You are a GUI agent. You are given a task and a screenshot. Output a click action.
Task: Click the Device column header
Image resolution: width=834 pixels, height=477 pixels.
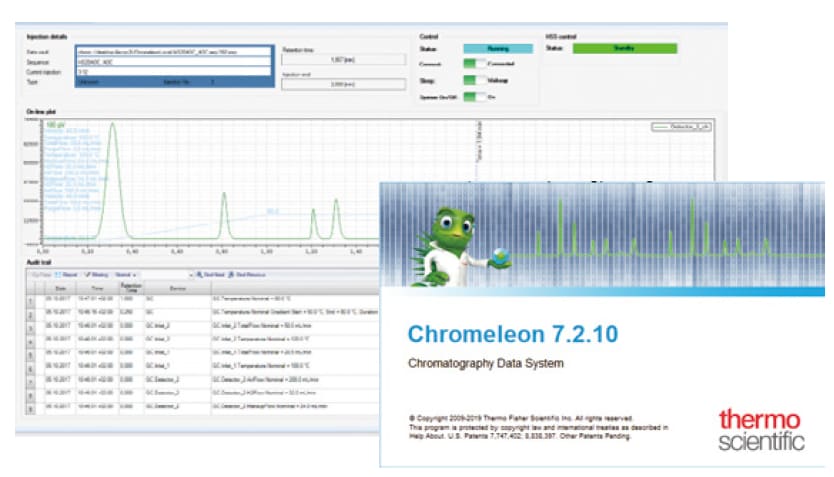tap(178, 288)
